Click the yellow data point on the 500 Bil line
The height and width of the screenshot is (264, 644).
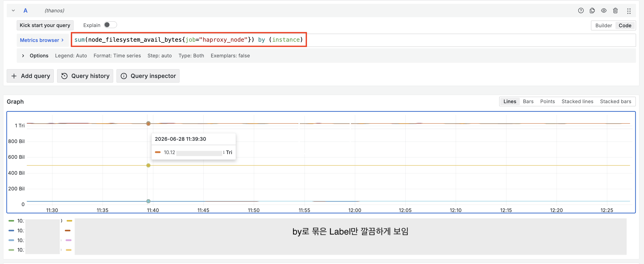[x=148, y=165]
